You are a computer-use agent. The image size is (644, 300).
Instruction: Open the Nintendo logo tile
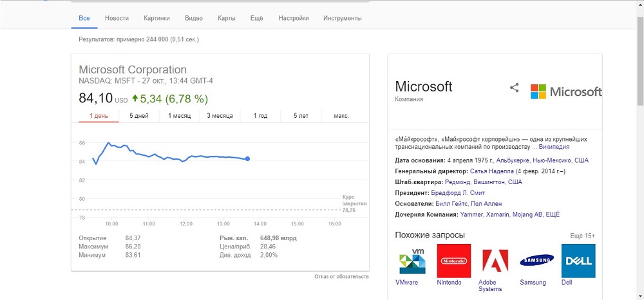tap(454, 261)
